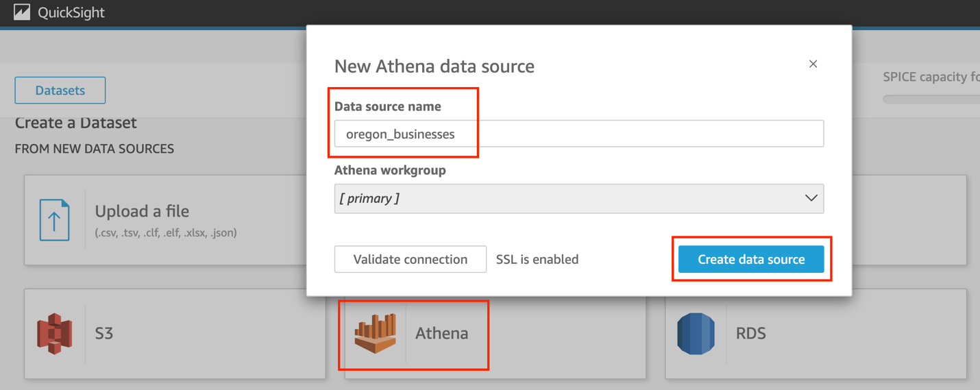Select the RDS card label

tap(751, 333)
